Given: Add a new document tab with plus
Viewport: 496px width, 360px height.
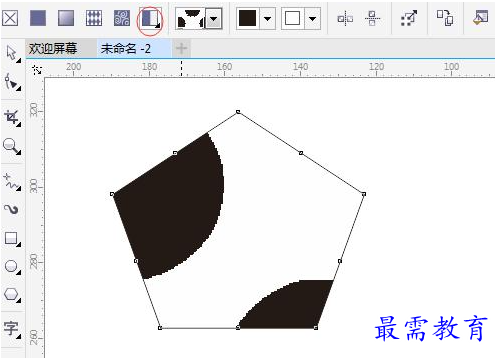Looking at the screenshot, I should coord(181,49).
